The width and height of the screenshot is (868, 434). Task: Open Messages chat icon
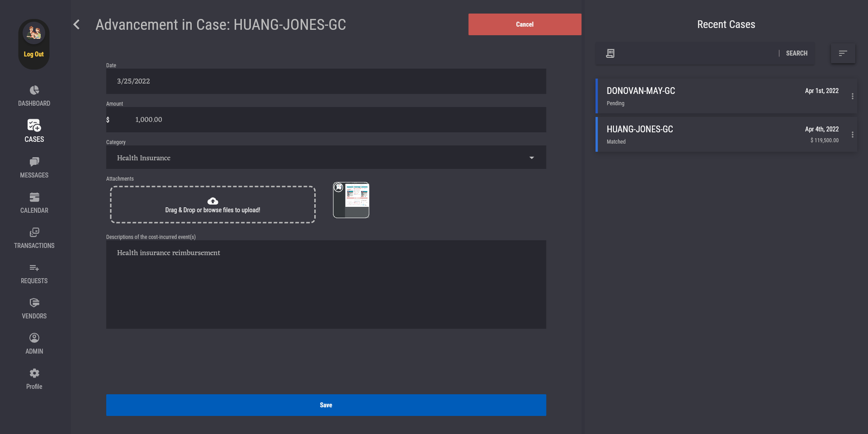pos(34,162)
